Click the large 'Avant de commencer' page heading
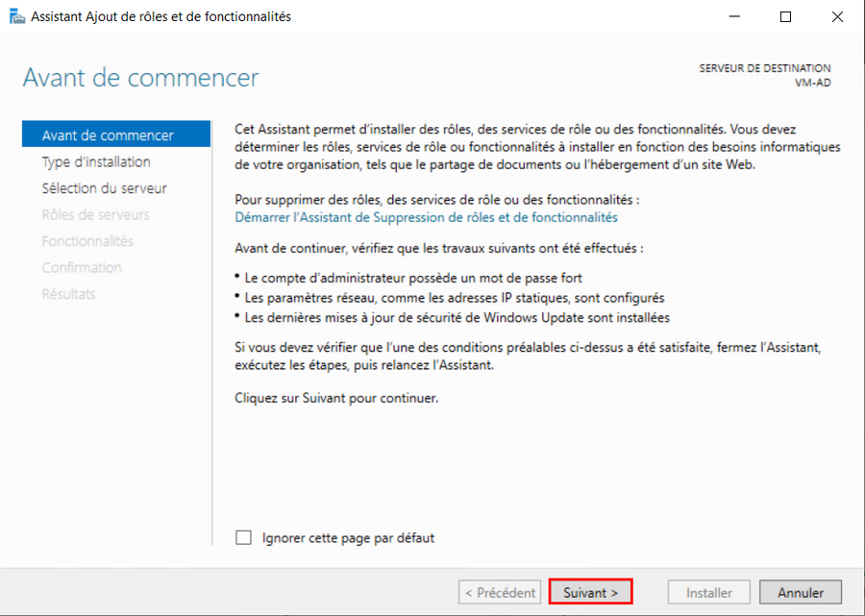Image resolution: width=865 pixels, height=616 pixels. point(140,78)
